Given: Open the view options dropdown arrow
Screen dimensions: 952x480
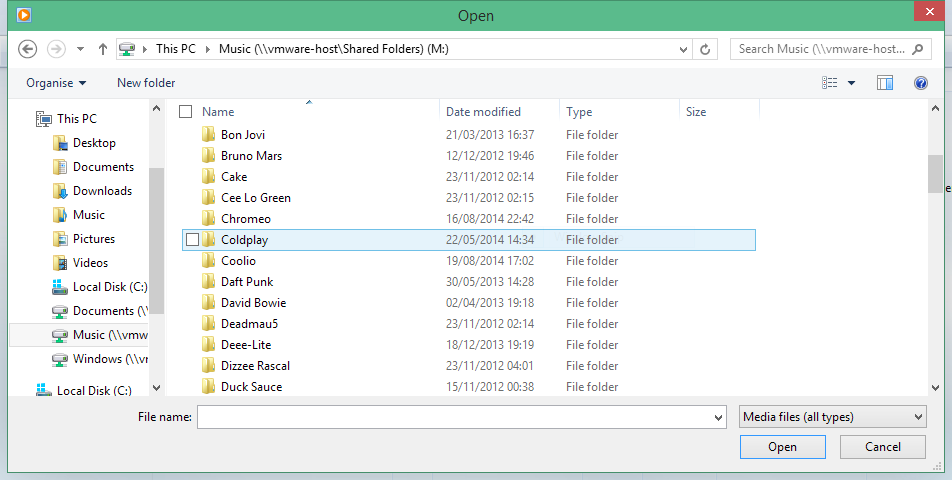Looking at the screenshot, I should (x=851, y=83).
